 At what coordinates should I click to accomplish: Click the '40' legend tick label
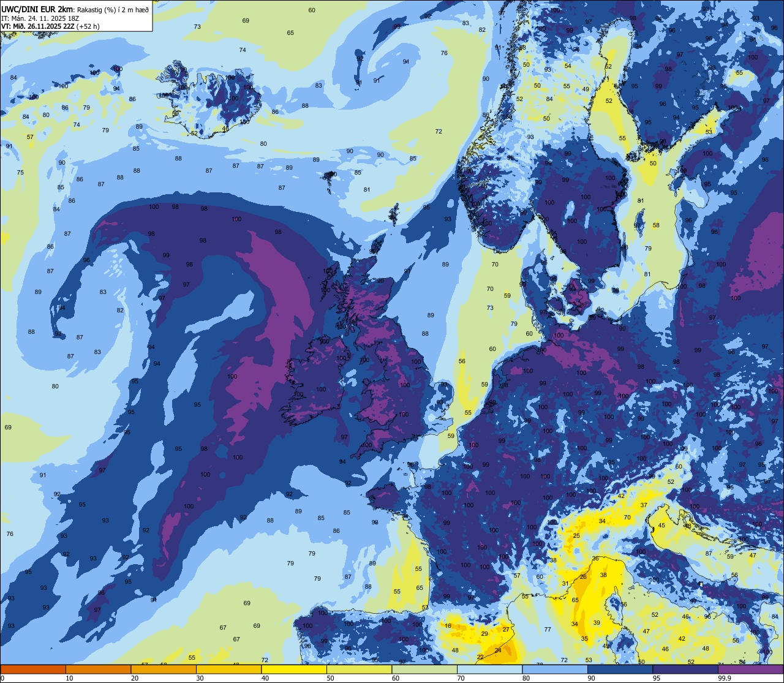pos(265,678)
